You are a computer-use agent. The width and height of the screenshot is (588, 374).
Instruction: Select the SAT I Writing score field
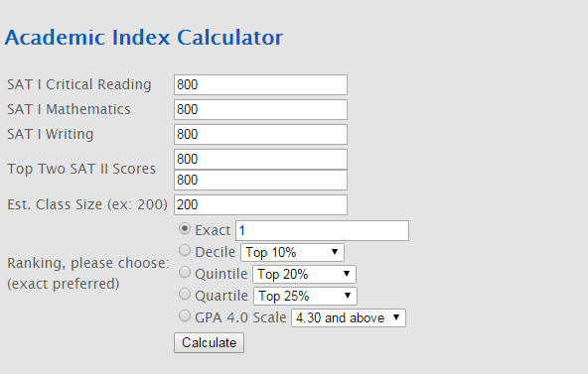tap(260, 134)
